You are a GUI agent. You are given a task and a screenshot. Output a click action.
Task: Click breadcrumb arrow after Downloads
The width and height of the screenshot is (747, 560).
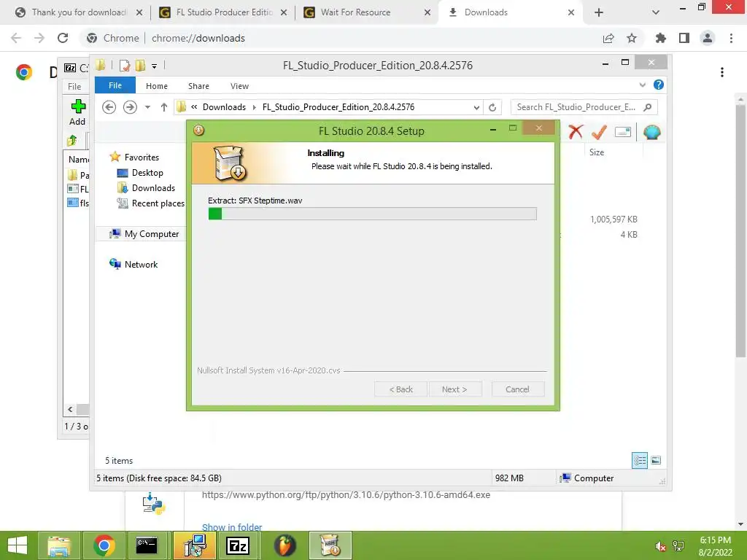(x=255, y=107)
